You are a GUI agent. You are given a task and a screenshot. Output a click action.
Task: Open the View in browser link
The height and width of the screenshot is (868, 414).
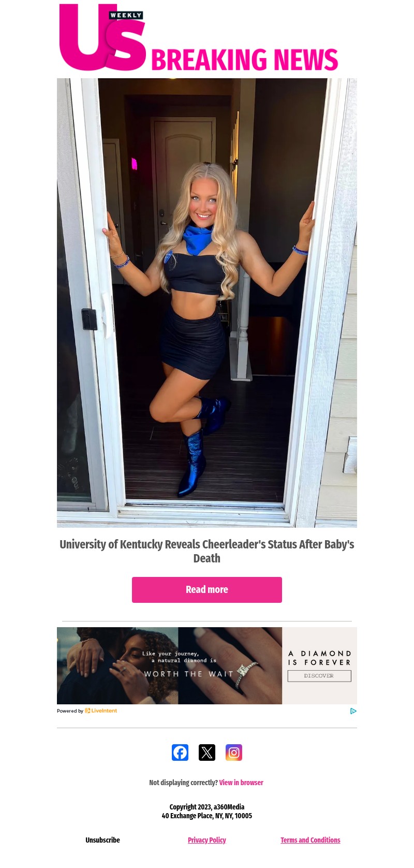241,783
